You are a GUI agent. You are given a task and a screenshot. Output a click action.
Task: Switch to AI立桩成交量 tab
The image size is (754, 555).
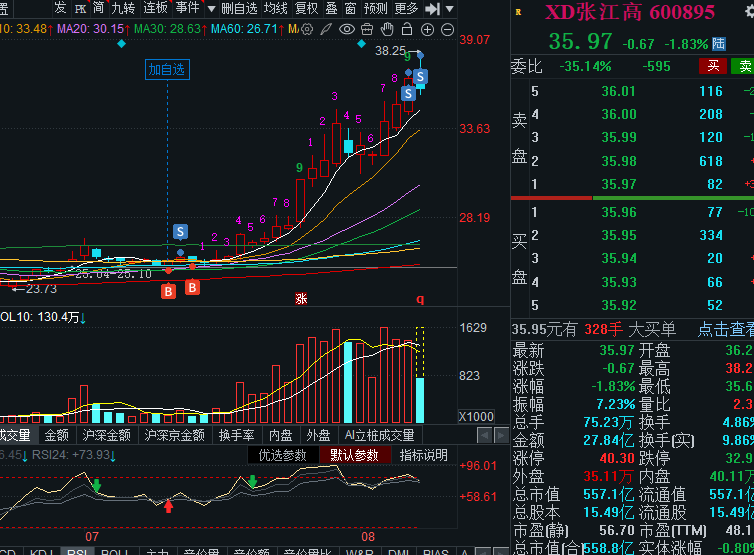pos(380,435)
